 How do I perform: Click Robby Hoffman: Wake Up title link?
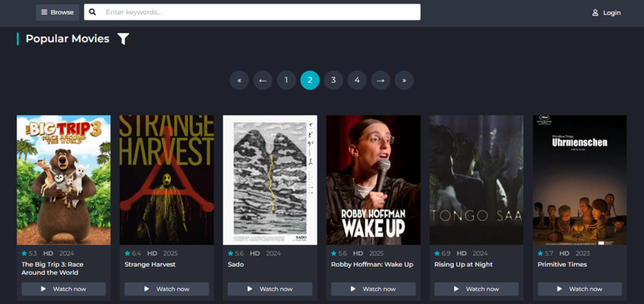pos(372,265)
